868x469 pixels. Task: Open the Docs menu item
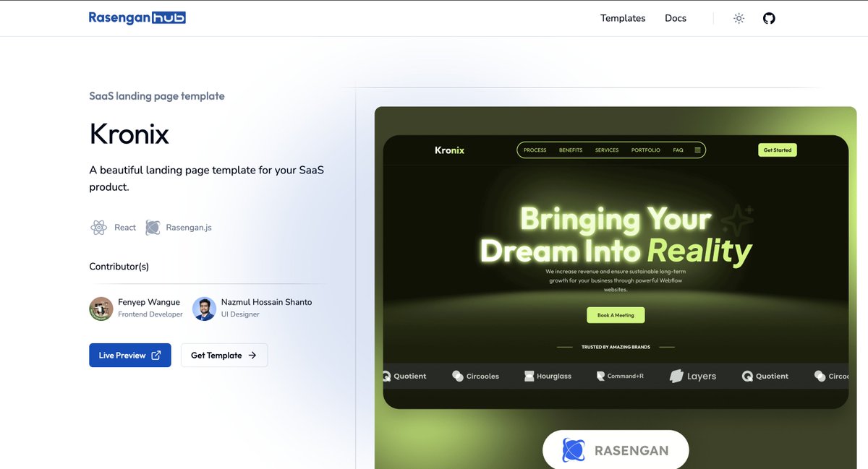[x=675, y=17]
